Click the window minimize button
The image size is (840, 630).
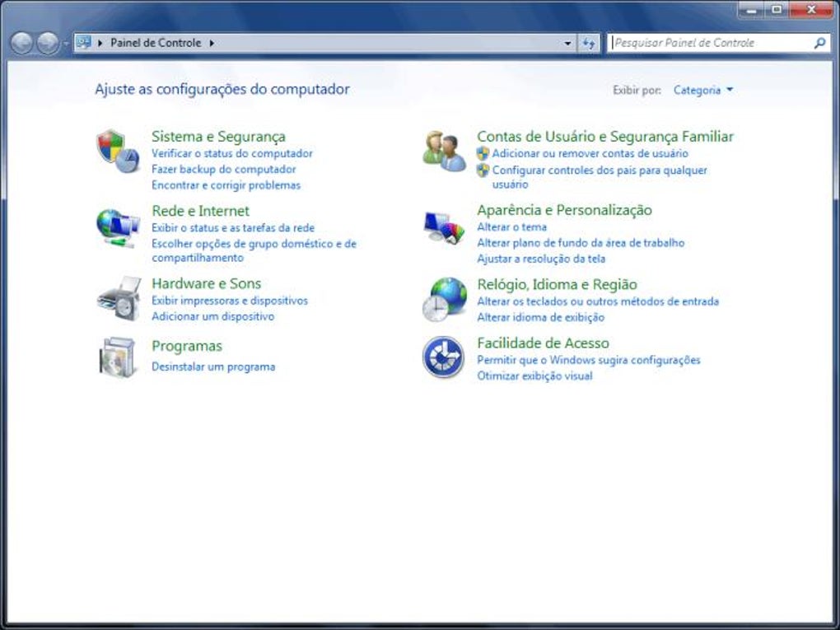[751, 10]
